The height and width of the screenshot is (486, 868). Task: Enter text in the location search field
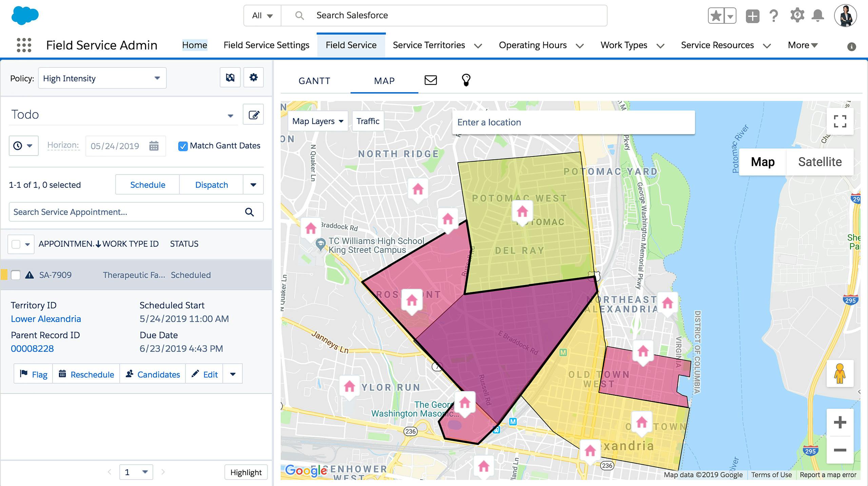(x=572, y=122)
